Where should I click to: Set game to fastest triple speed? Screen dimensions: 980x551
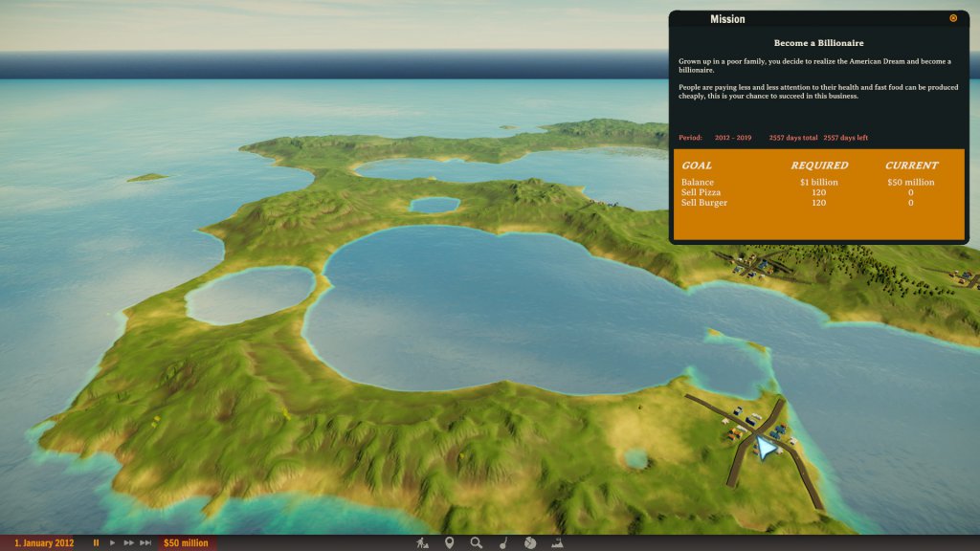(x=145, y=543)
